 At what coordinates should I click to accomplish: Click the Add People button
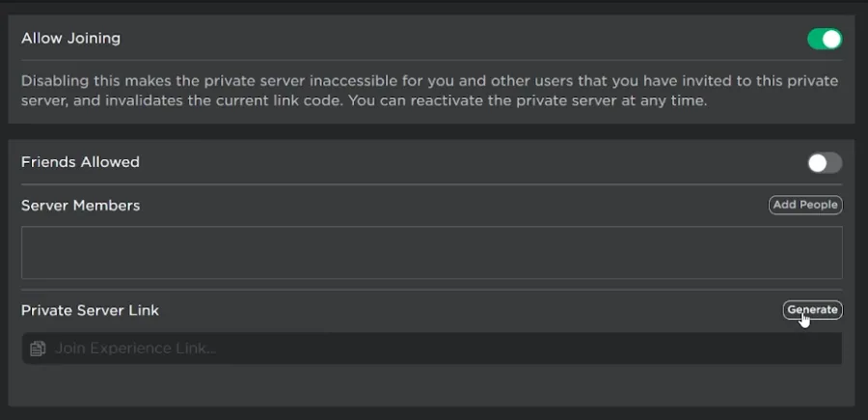pos(805,205)
